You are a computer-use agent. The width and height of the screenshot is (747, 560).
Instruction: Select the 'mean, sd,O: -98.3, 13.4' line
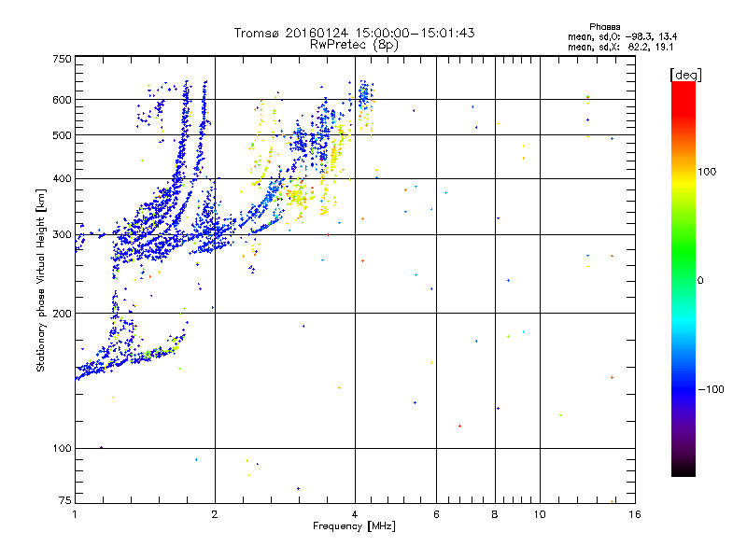[622, 36]
